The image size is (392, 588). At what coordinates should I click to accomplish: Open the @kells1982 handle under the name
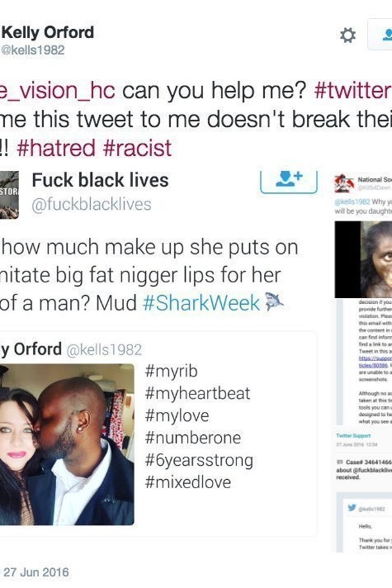click(33, 50)
